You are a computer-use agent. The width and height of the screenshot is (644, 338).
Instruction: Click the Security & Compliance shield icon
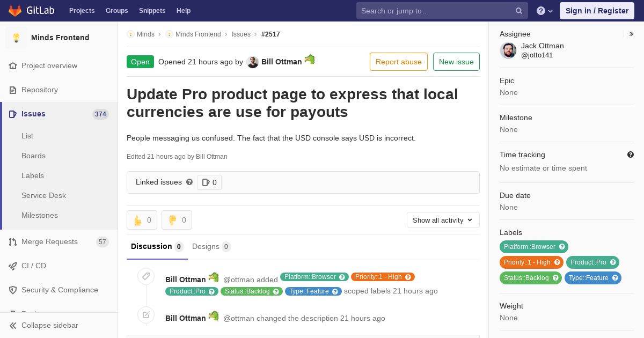click(x=13, y=290)
